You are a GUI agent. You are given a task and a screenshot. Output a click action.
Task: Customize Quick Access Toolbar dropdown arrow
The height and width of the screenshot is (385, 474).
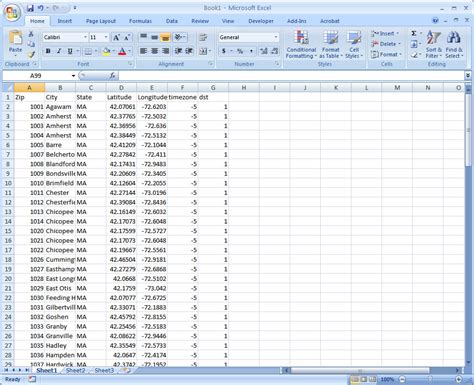click(75, 8)
